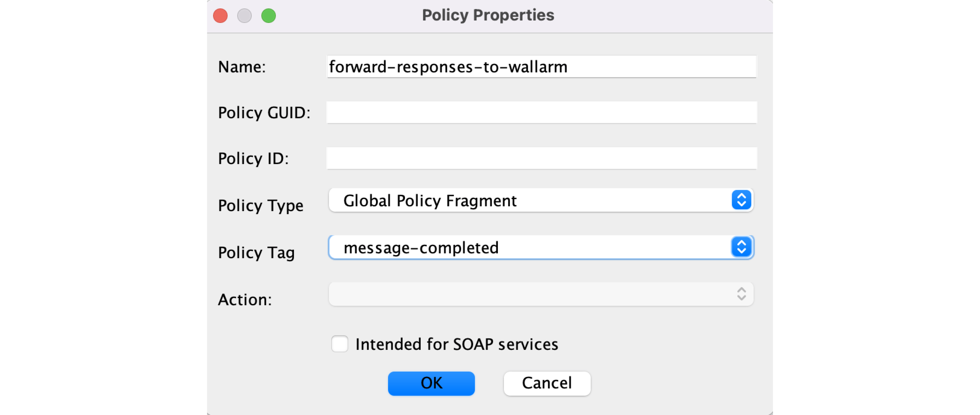The height and width of the screenshot is (415, 980).
Task: Click the gray minimize window button
Action: tap(244, 16)
